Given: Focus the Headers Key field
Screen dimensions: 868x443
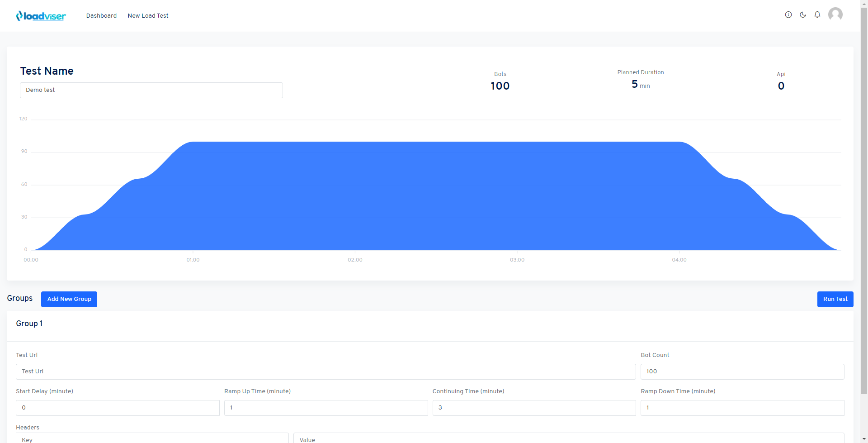Looking at the screenshot, I should (x=152, y=438).
